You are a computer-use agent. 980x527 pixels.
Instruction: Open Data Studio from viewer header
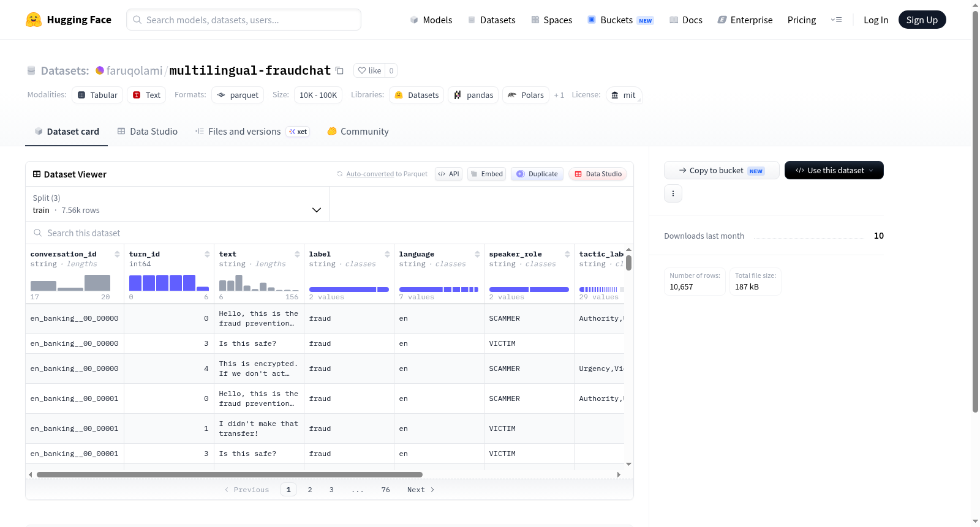click(598, 174)
